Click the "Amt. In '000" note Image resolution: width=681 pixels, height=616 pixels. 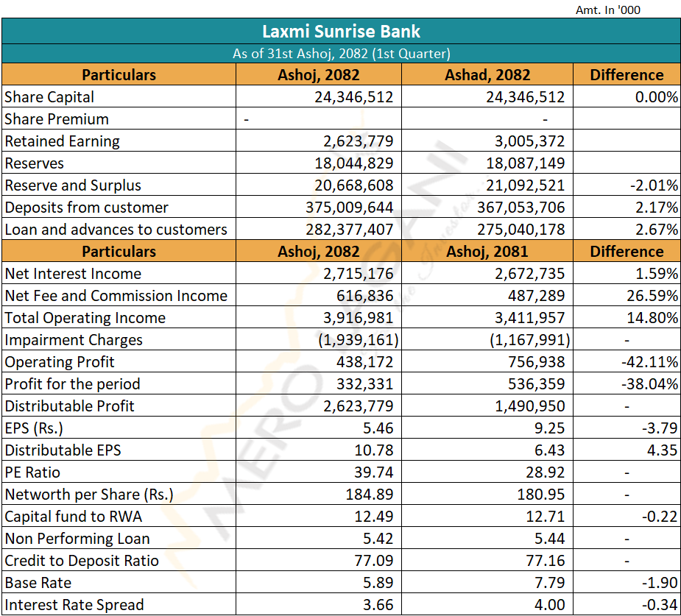point(608,10)
